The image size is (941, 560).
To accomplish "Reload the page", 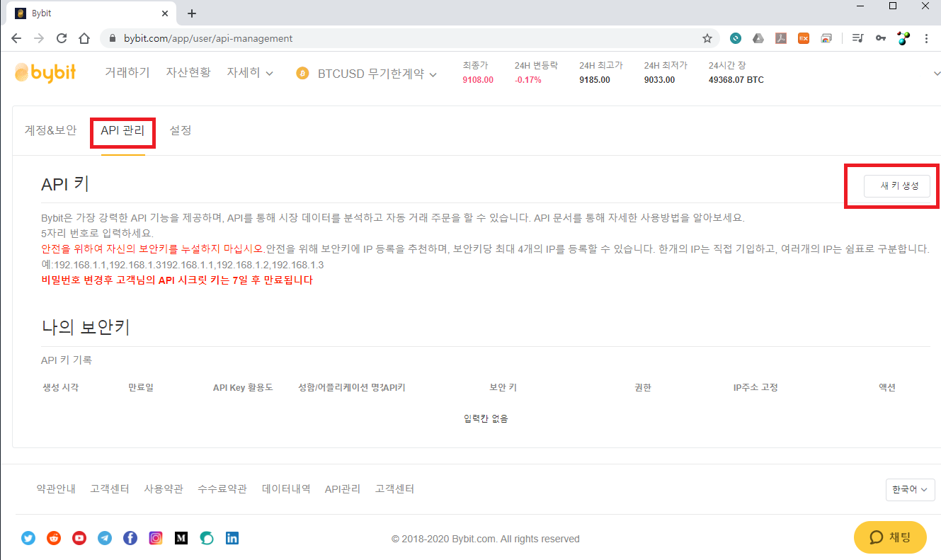I will point(62,38).
